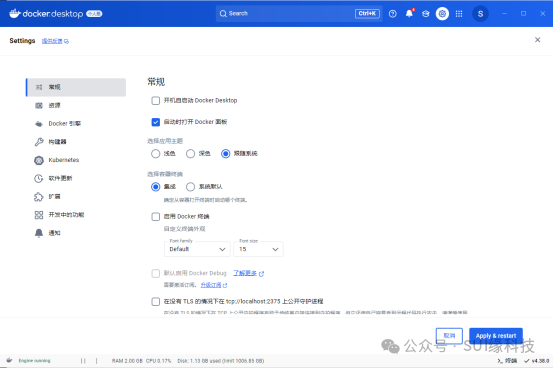Screen dimensions: 553x368
Task: Open the 资源 section icon in sidebar
Action: point(39,105)
